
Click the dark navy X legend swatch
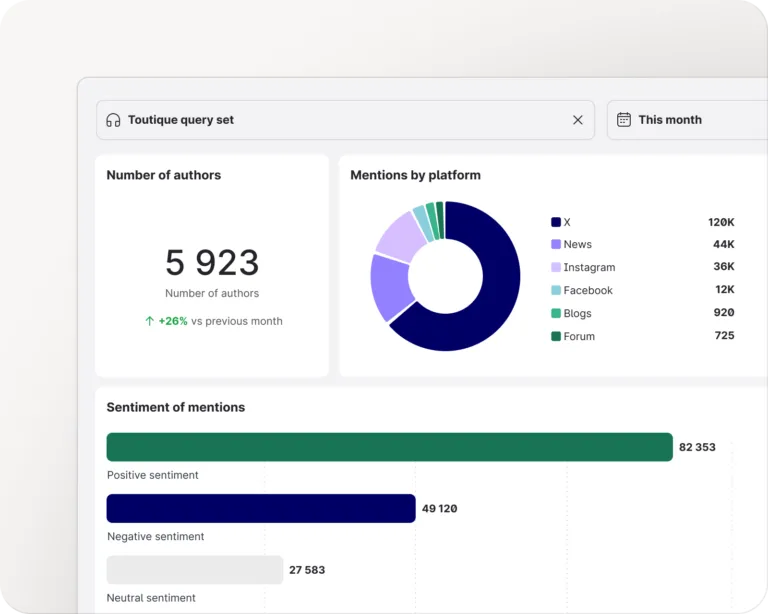point(555,222)
